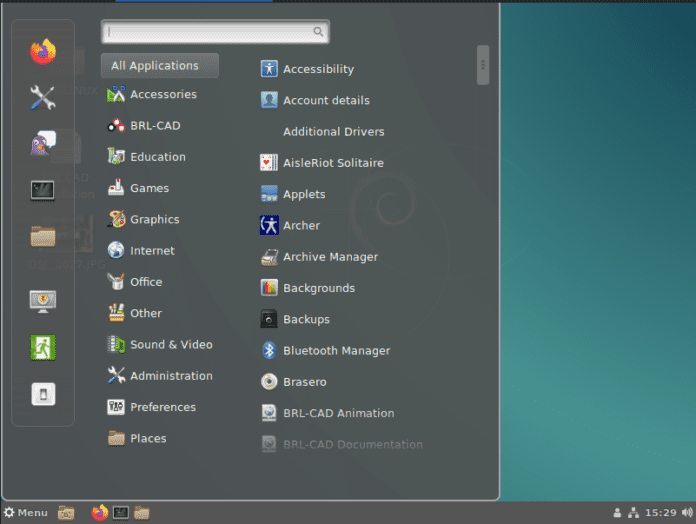Select the All Applications category
The width and height of the screenshot is (696, 524).
160,66
